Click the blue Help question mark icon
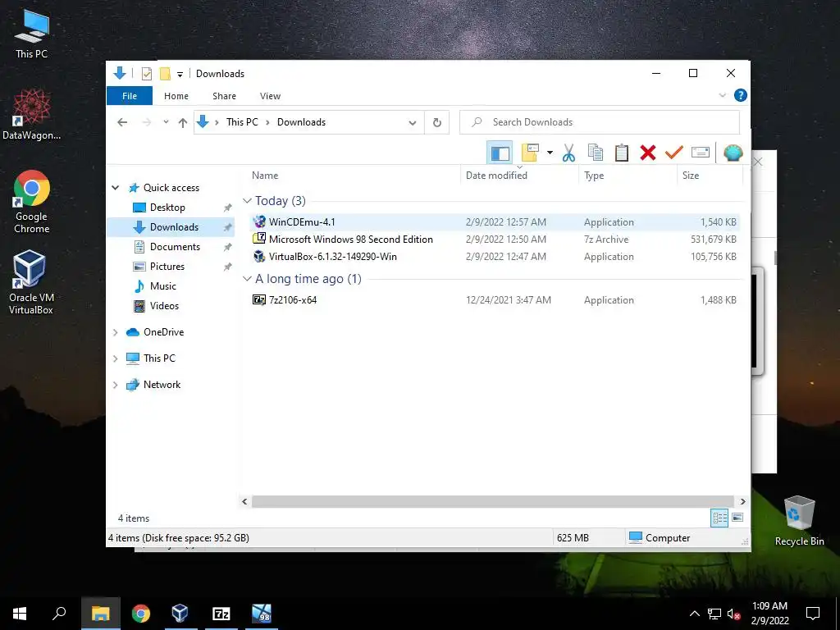840x630 pixels. click(741, 95)
